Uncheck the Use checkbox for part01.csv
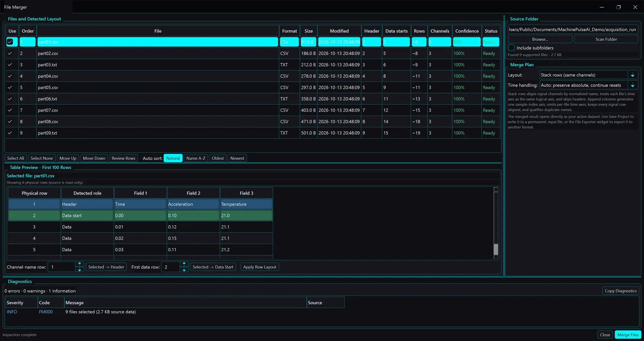Viewport: 644px width, 341px height. tap(10, 42)
